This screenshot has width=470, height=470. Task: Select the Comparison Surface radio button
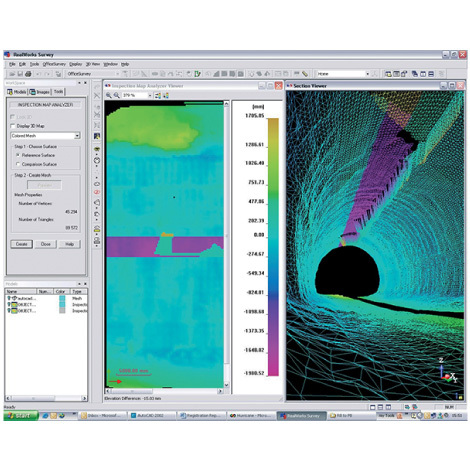(x=18, y=164)
